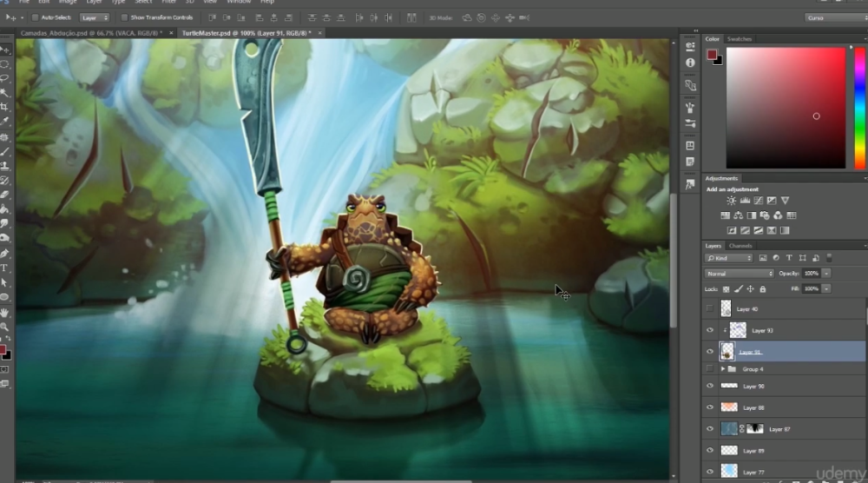Click the foreground color swatch in Color panel
The width and height of the screenshot is (868, 483).
point(712,54)
